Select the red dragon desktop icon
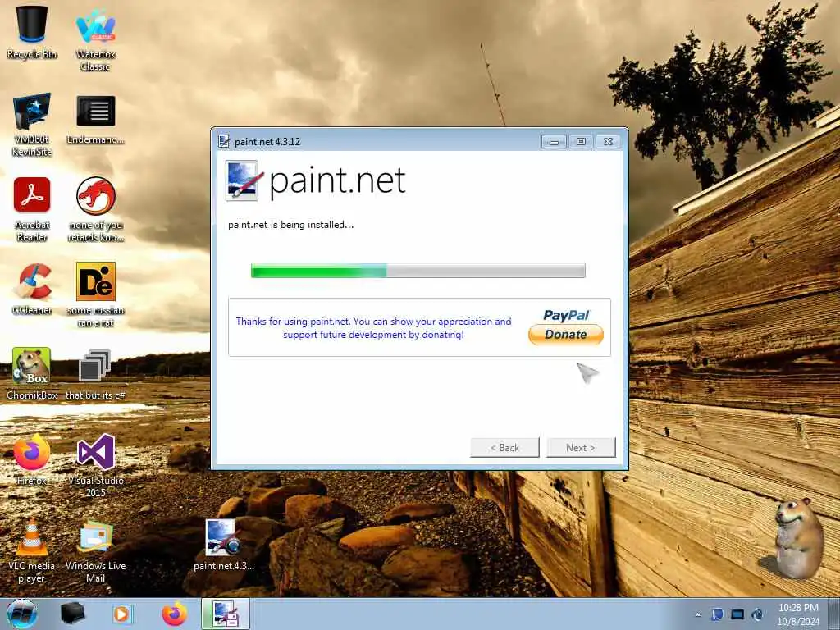Image resolution: width=840 pixels, height=630 pixels. coord(95,209)
